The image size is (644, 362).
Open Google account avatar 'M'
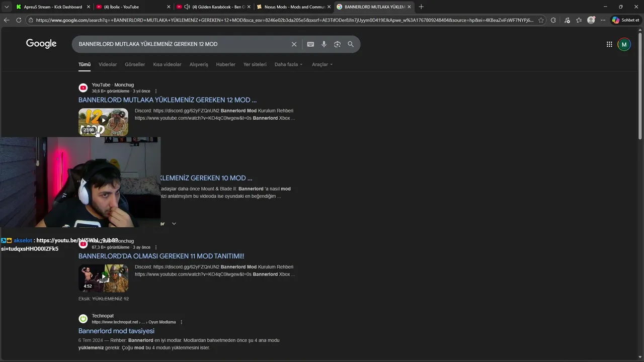[x=624, y=44]
